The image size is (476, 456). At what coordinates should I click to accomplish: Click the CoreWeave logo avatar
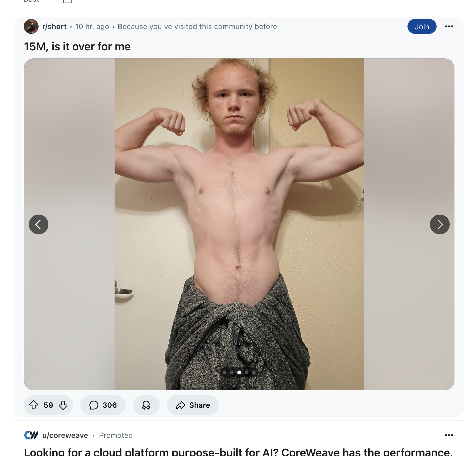pyautogui.click(x=31, y=435)
